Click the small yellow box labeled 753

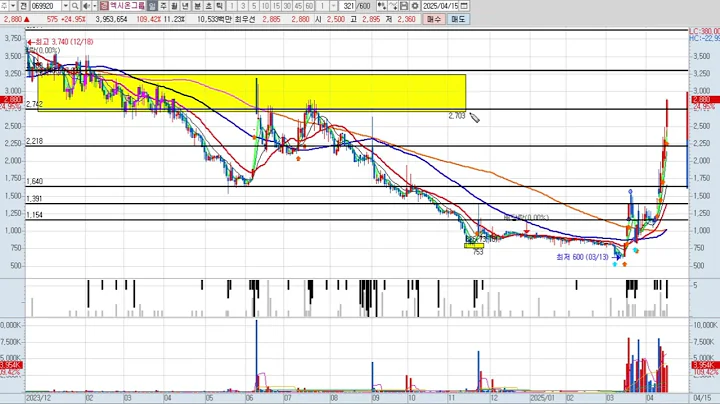474,246
